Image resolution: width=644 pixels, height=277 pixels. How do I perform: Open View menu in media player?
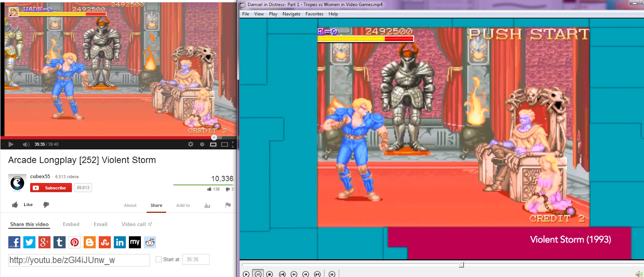click(x=259, y=14)
